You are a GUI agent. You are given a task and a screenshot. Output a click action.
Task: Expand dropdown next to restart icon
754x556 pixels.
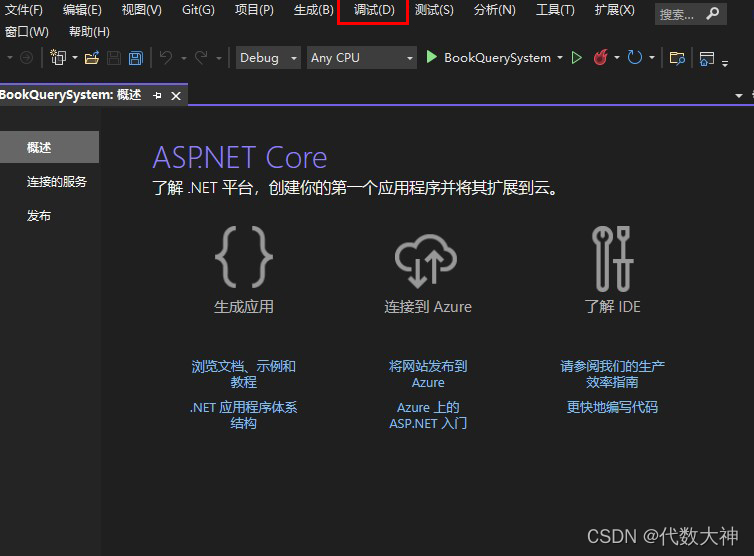(x=652, y=58)
